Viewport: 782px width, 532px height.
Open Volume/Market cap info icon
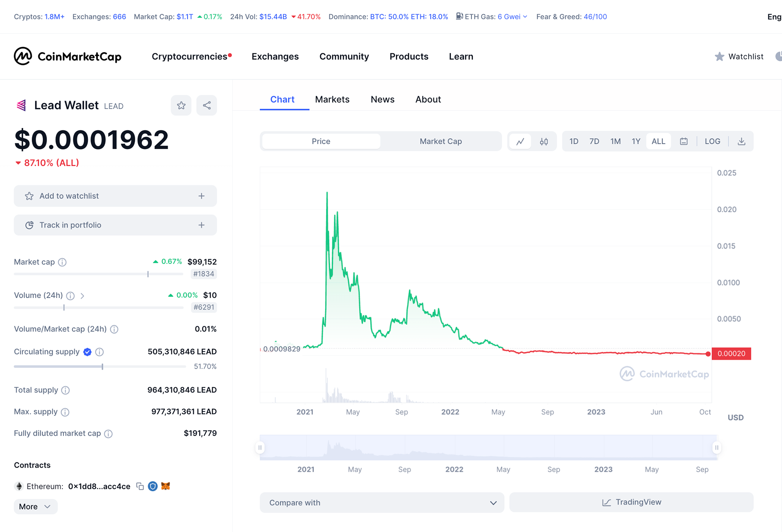pos(114,329)
